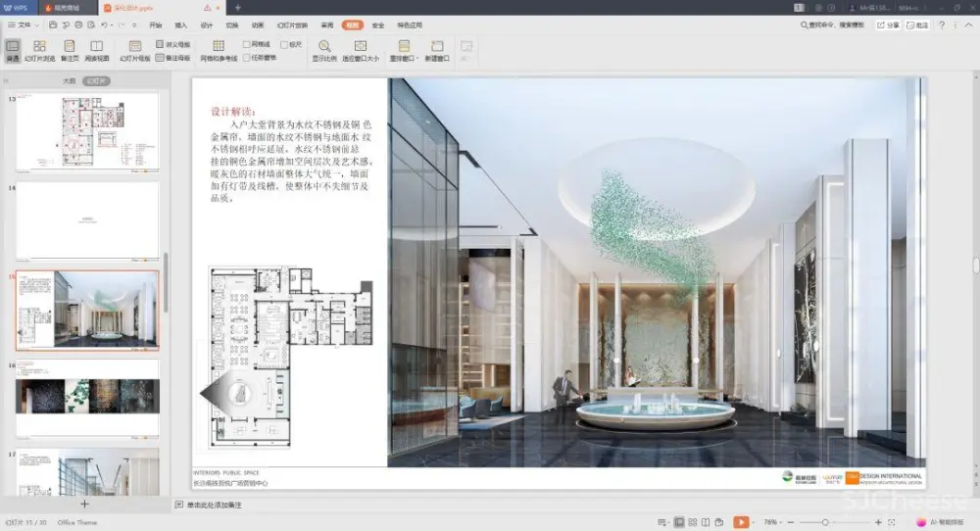Viewport: 980px width, 531px height.
Task: Click the Grid and Guides icon (网格和参考线)
Action: [x=218, y=50]
